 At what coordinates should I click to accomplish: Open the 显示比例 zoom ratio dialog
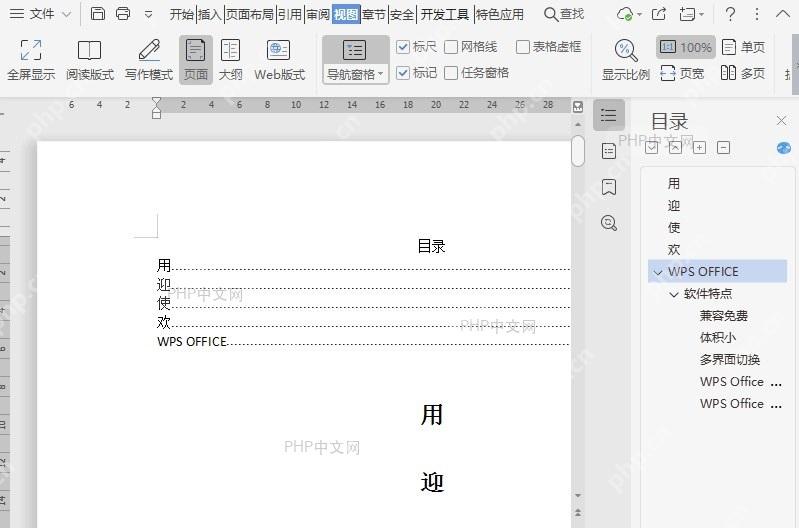626,60
